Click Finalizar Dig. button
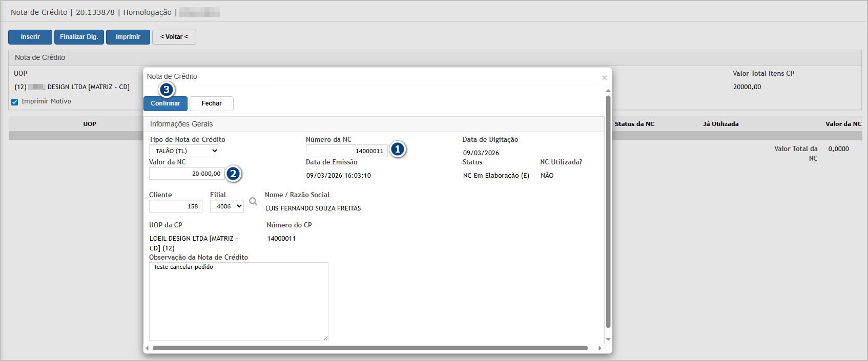Image resolution: width=868 pixels, height=361 pixels. (x=79, y=37)
